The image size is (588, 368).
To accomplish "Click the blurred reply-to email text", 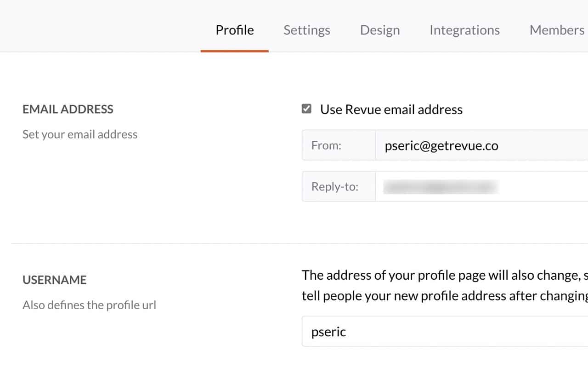I will (441, 187).
